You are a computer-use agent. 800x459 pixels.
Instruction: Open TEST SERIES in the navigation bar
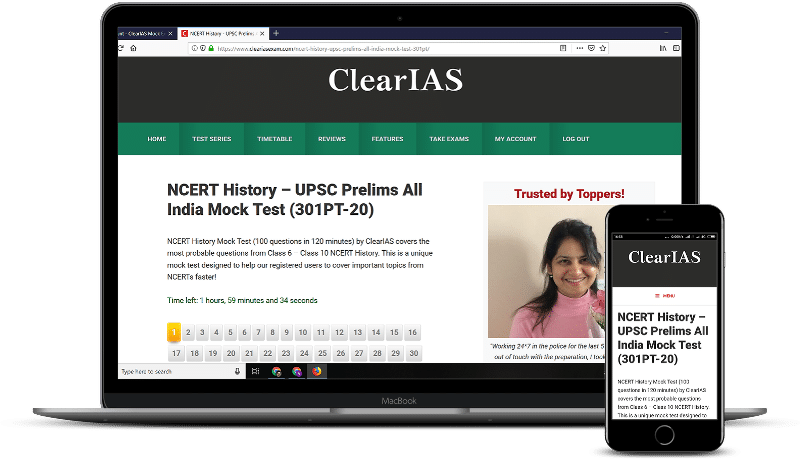(x=212, y=139)
